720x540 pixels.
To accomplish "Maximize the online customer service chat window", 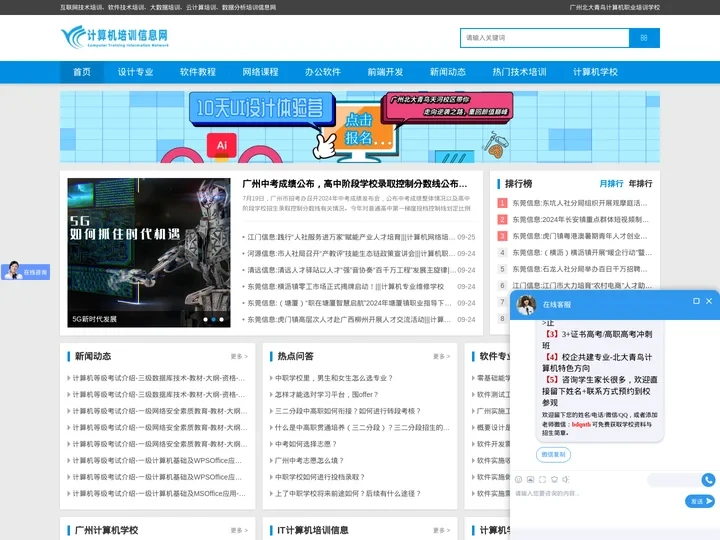I will tap(696, 301).
